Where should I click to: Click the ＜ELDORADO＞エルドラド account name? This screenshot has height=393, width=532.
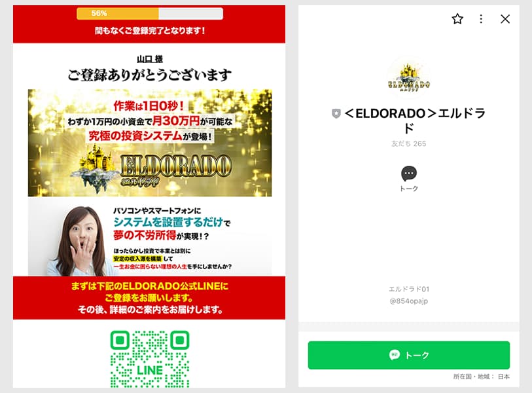pos(415,121)
